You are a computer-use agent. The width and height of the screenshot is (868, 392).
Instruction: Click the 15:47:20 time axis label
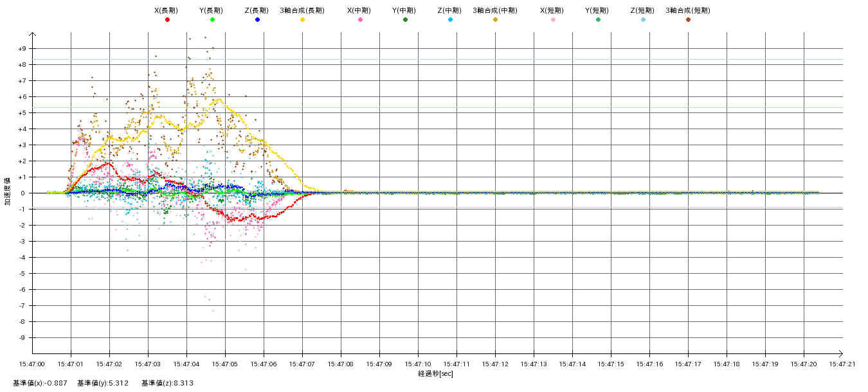click(x=804, y=364)
